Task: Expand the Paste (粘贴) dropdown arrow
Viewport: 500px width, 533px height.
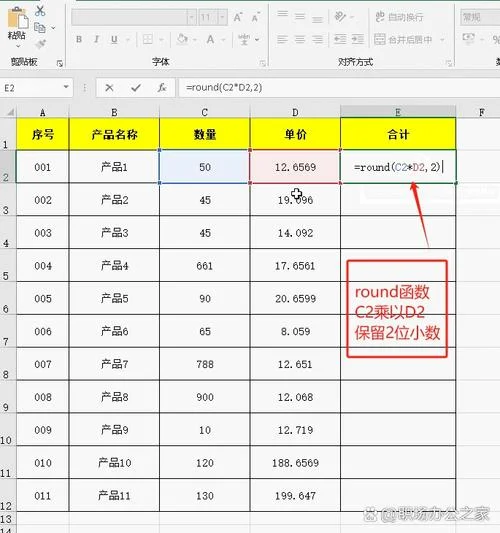Action: [18, 46]
